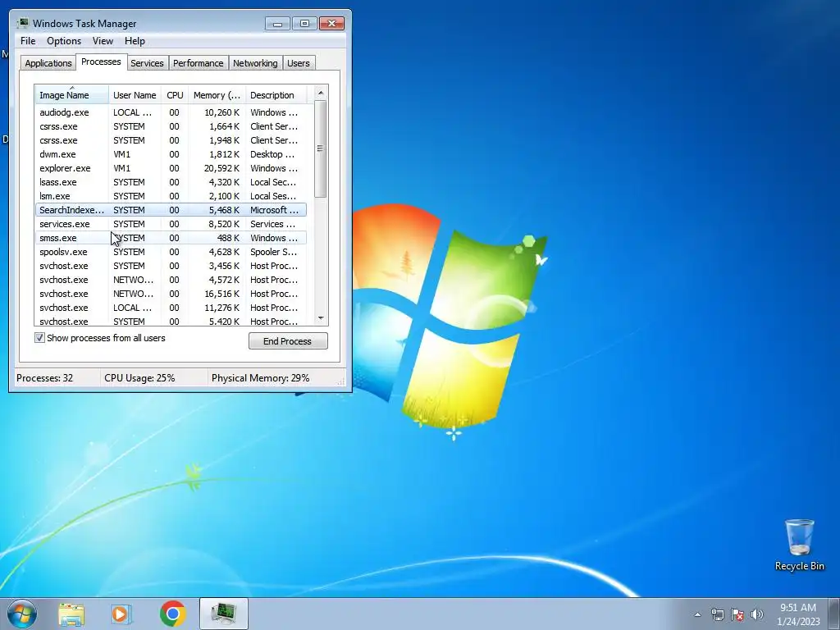Screen dimensions: 840x630
Task: Select the dwm.exe process row
Action: (x=171, y=154)
